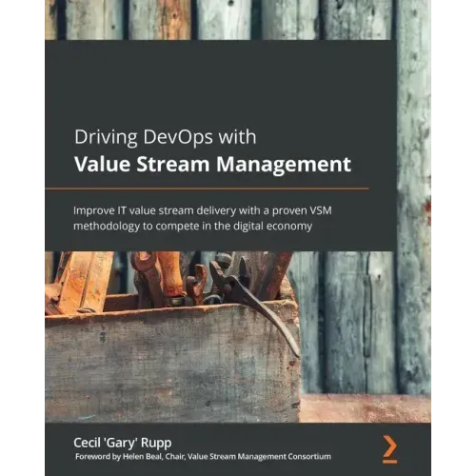
Task: Click the subtitle line beginning 'Improve IT value stream'
Action: coord(203,210)
